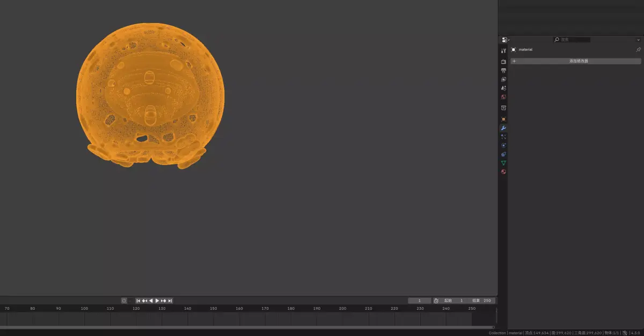
Task: Click the properties search field
Action: (572, 40)
